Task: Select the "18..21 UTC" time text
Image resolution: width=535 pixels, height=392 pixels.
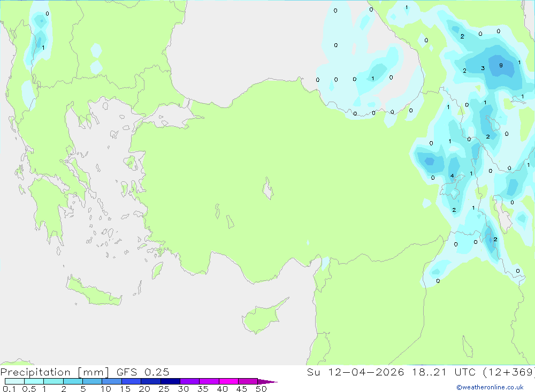Action: (x=444, y=372)
